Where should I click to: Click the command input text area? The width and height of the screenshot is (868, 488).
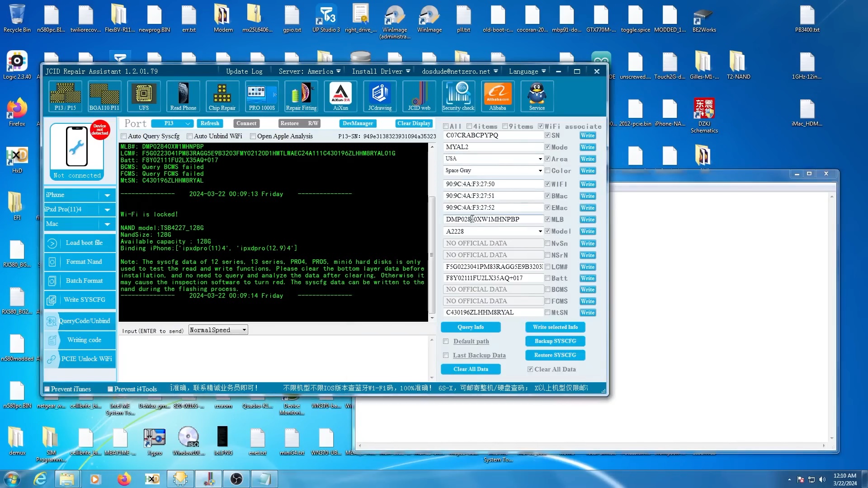coord(274,358)
